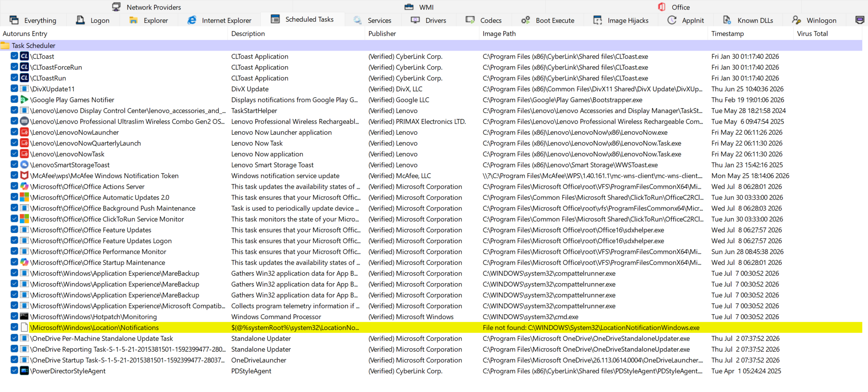
Task: Click the Publisher column header
Action: (x=423, y=33)
